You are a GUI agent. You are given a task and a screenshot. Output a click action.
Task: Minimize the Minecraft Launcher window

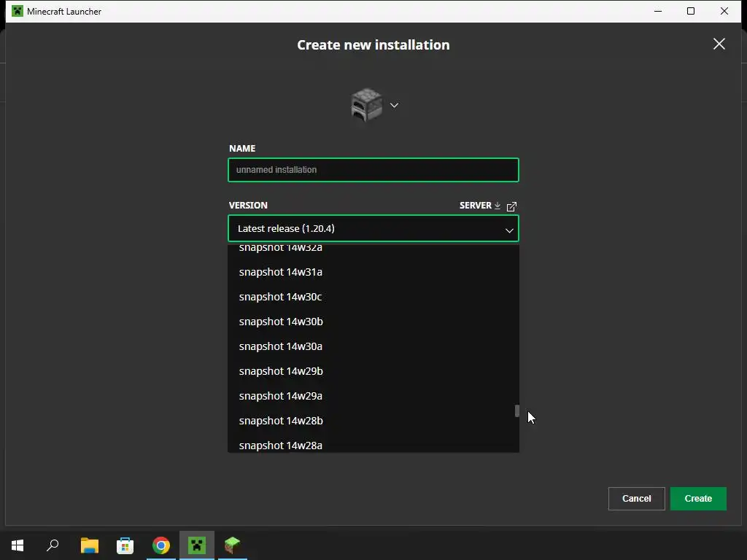658,11
